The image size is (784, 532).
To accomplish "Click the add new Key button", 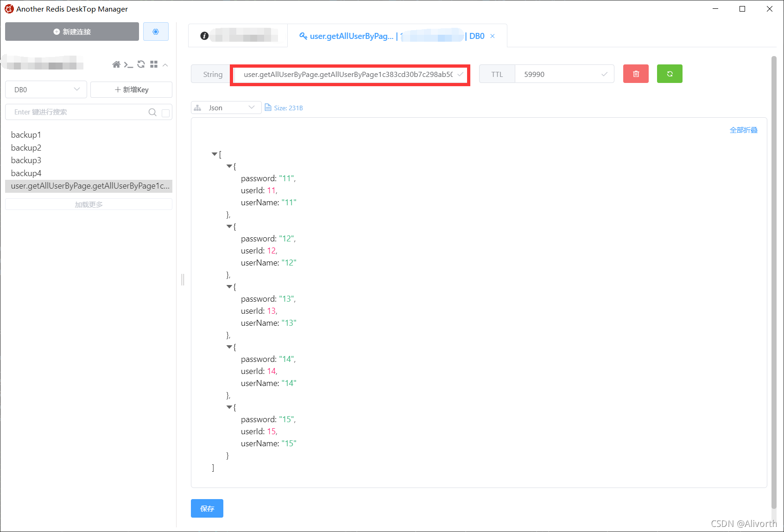I will click(x=132, y=89).
